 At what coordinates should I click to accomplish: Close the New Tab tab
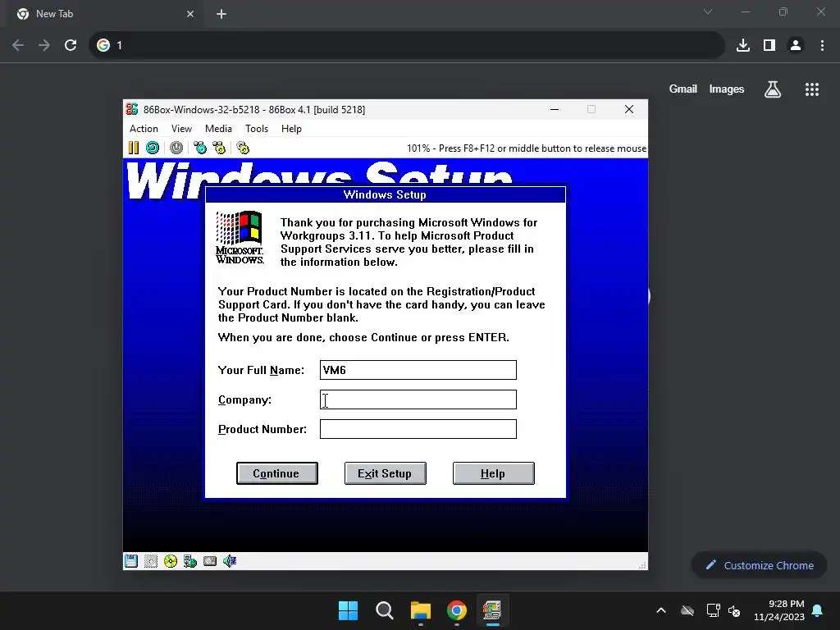[190, 14]
